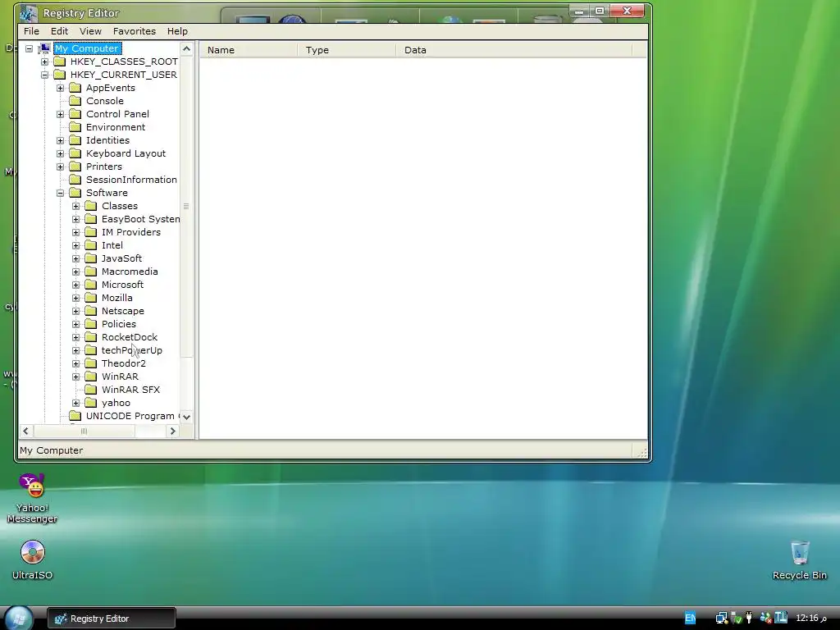Click the taskbar clock showing 12:16
Screen dimensions: 840x630
tap(811, 619)
